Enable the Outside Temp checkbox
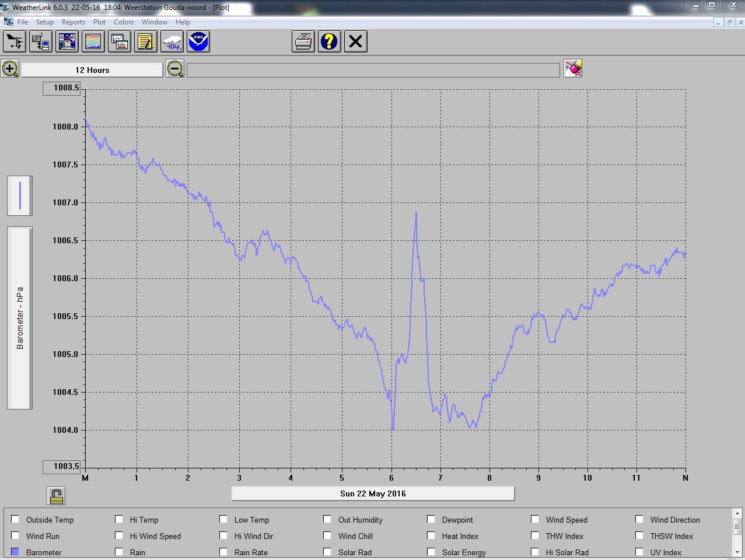The image size is (745, 560). point(15,519)
